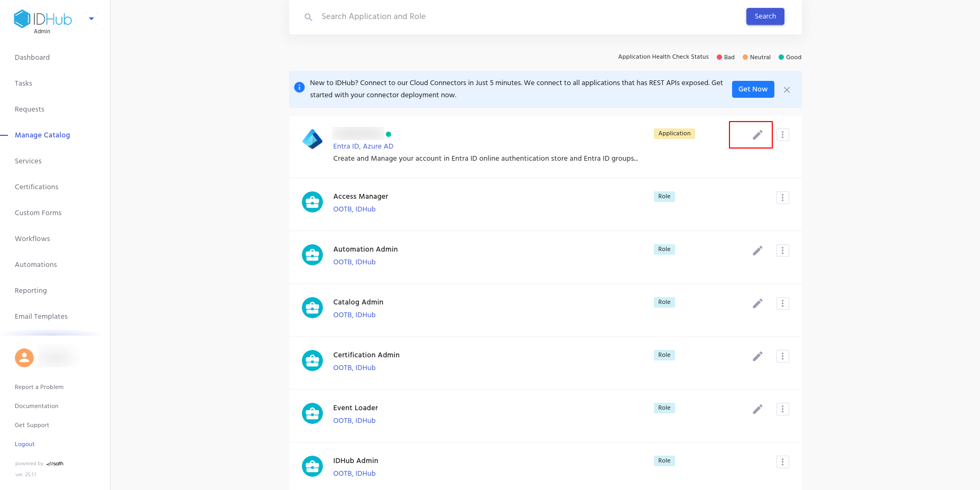Click the user avatar icon in sidebar

24,358
